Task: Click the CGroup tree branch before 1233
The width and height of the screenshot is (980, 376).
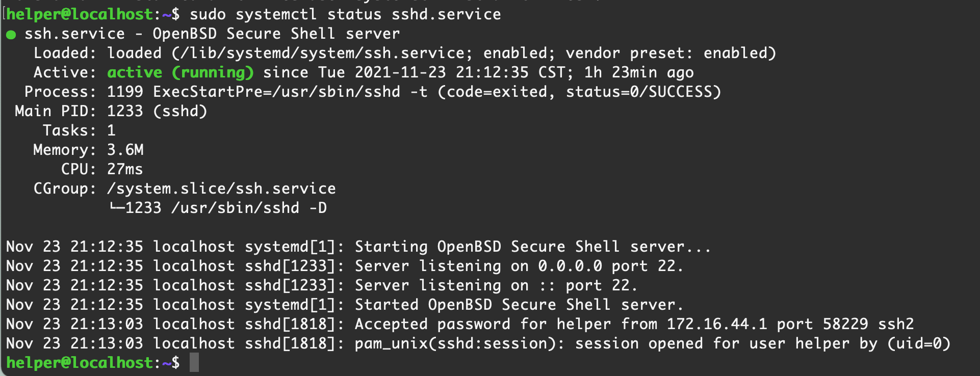Action: click(116, 208)
